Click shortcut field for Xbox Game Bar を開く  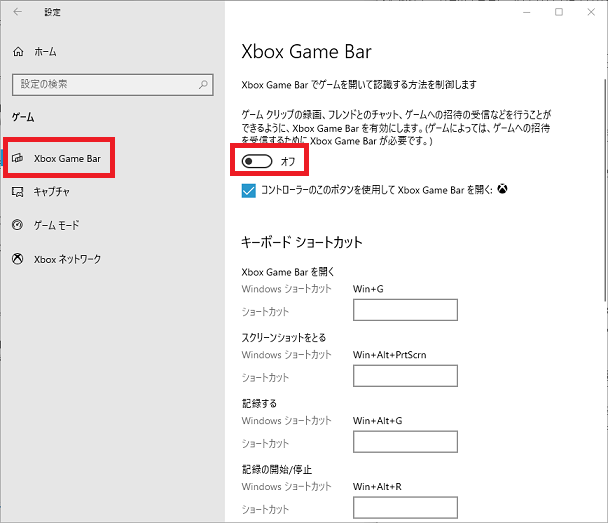click(405, 310)
